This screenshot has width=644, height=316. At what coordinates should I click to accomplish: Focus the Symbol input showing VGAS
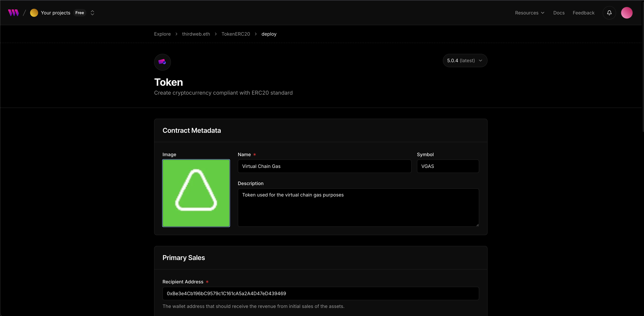point(448,166)
